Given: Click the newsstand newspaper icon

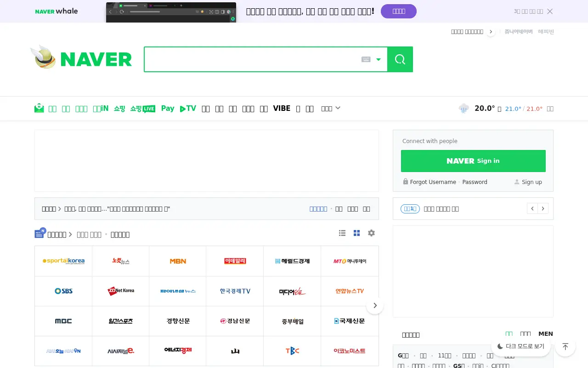Looking at the screenshot, I should [x=40, y=234].
